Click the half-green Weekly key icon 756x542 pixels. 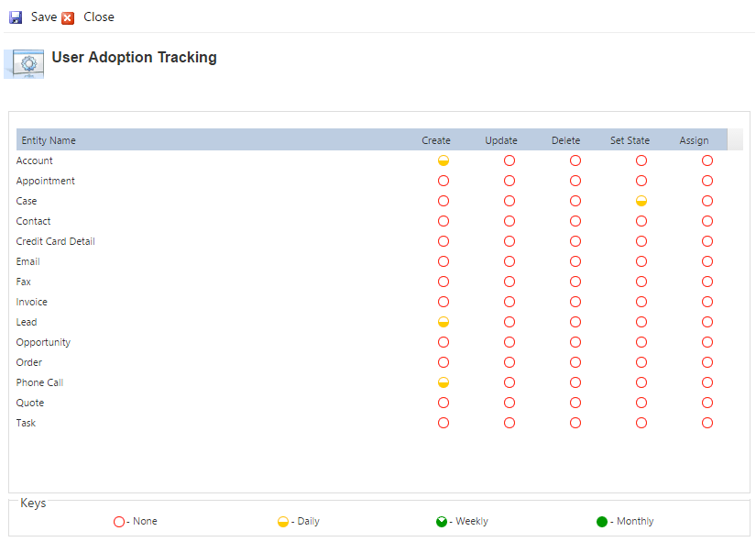tap(443, 521)
